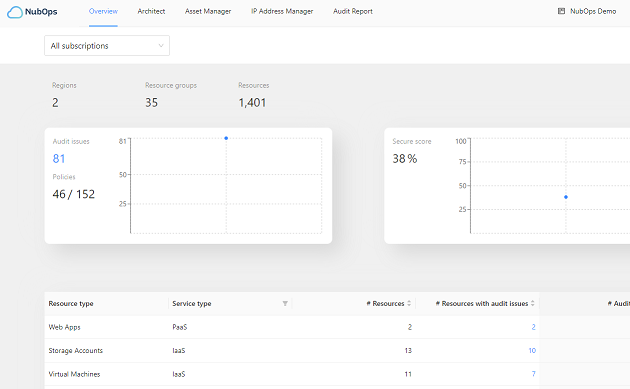Viewport: 630px width, 389px height.
Task: Click Storage Accounts resource count 13
Action: tap(408, 350)
